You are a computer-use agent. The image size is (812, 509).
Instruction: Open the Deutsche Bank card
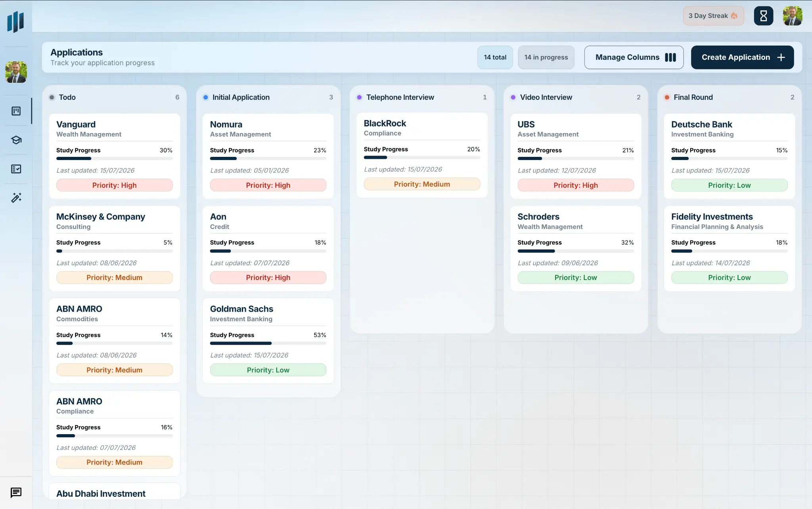tap(730, 156)
